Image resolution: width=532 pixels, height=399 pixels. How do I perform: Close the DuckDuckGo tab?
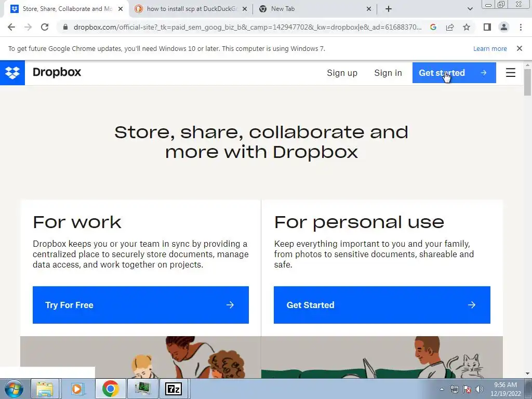point(245,9)
